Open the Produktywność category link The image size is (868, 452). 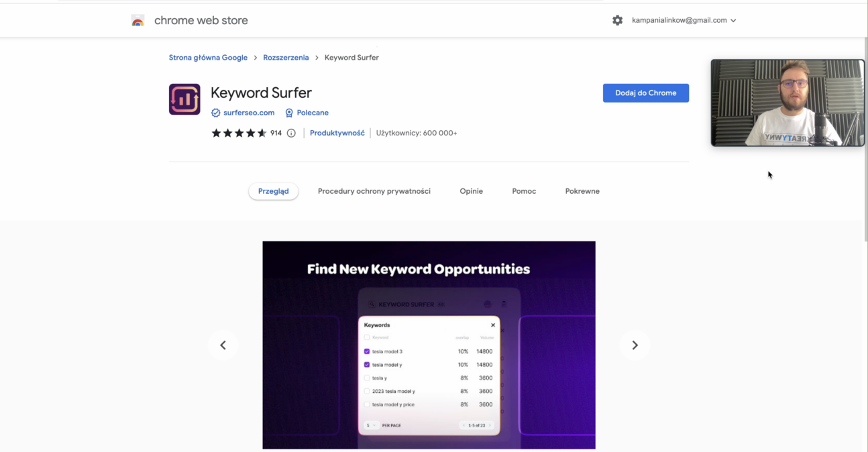click(337, 133)
